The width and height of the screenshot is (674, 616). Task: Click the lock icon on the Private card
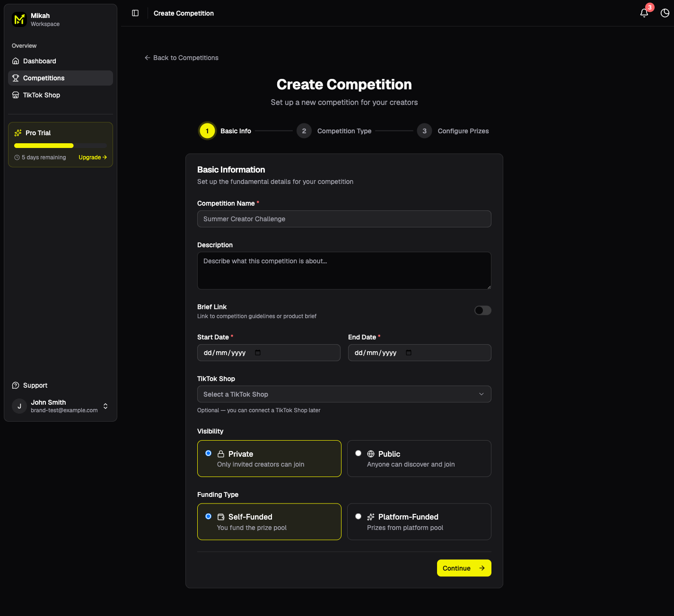(x=221, y=454)
